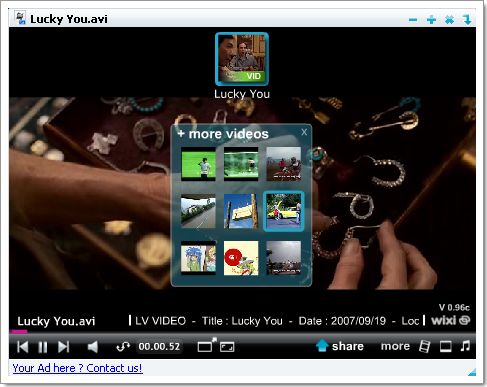Select the film strip videos icon

425,346
